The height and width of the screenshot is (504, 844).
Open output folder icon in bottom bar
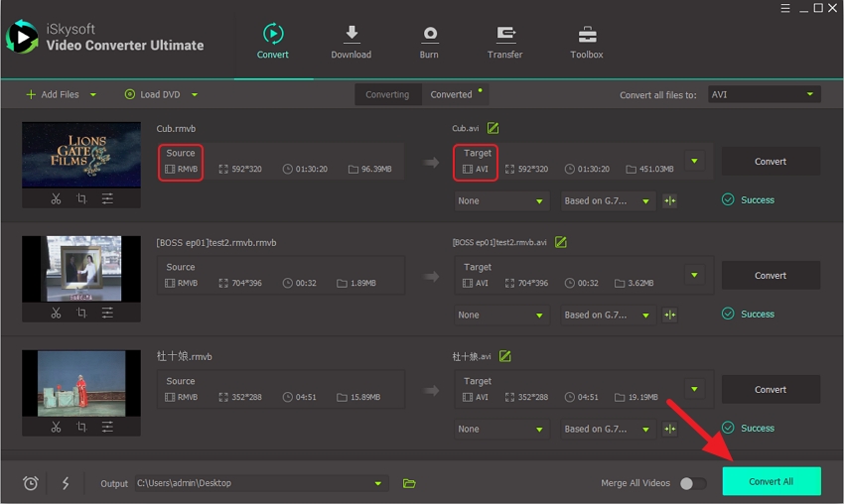coord(409,483)
